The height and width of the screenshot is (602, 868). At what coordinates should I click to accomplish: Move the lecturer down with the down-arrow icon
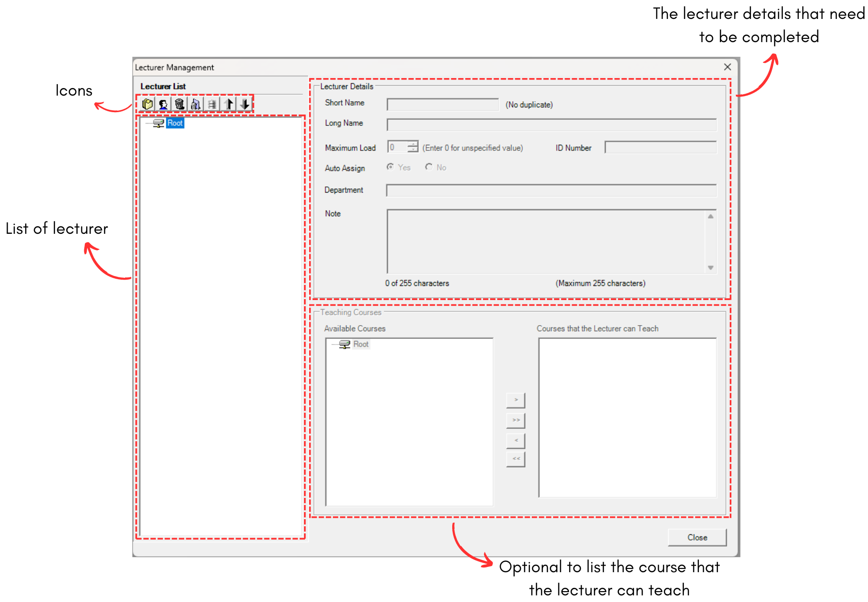tap(245, 104)
